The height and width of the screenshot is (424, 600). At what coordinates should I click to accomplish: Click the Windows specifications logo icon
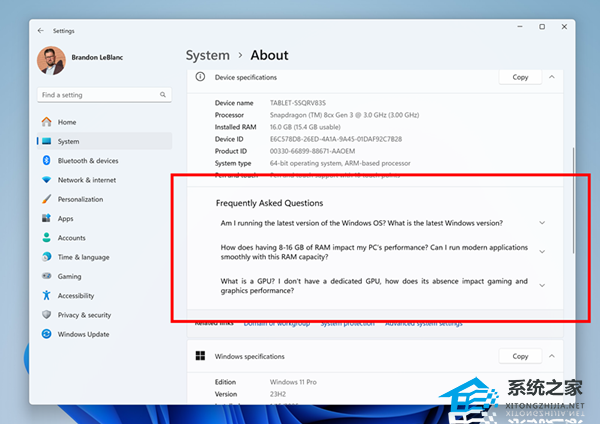pyautogui.click(x=201, y=356)
